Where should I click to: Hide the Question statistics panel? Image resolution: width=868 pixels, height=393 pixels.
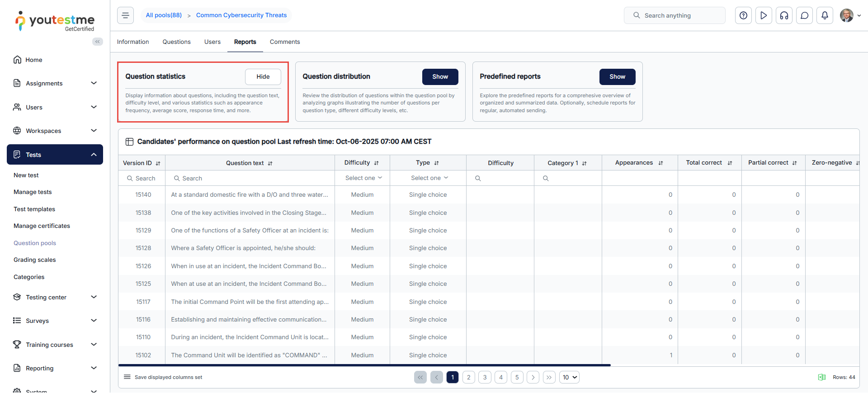click(263, 77)
